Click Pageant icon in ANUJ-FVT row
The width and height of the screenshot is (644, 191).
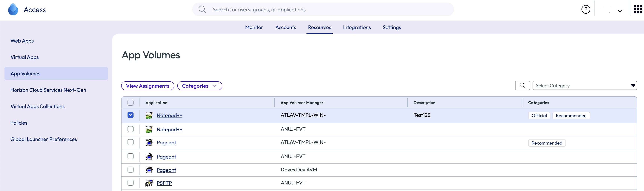pos(149,157)
